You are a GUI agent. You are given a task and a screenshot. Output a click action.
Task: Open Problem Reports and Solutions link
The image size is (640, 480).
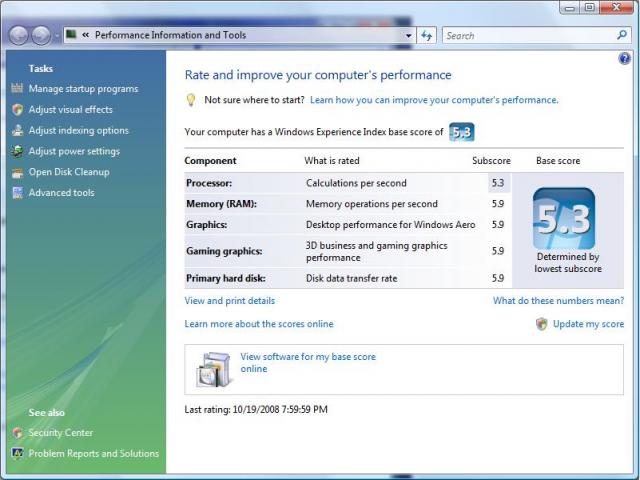point(93,453)
